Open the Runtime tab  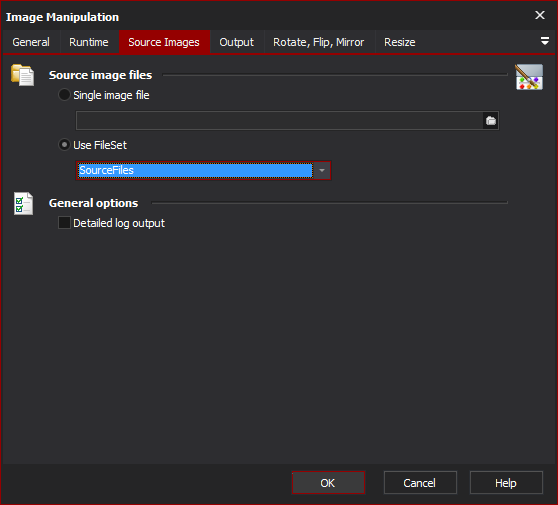pyautogui.click(x=89, y=42)
